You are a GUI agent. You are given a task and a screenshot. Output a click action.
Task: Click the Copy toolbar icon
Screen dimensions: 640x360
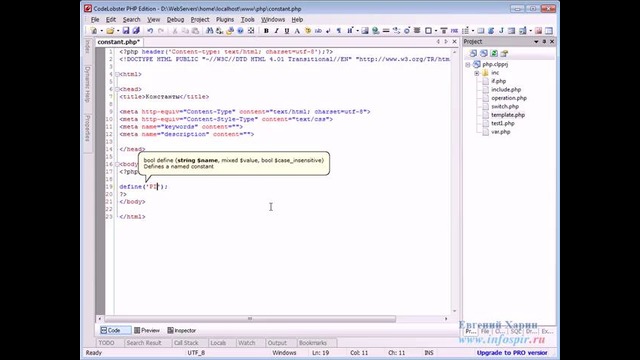pyautogui.click(x=185, y=31)
